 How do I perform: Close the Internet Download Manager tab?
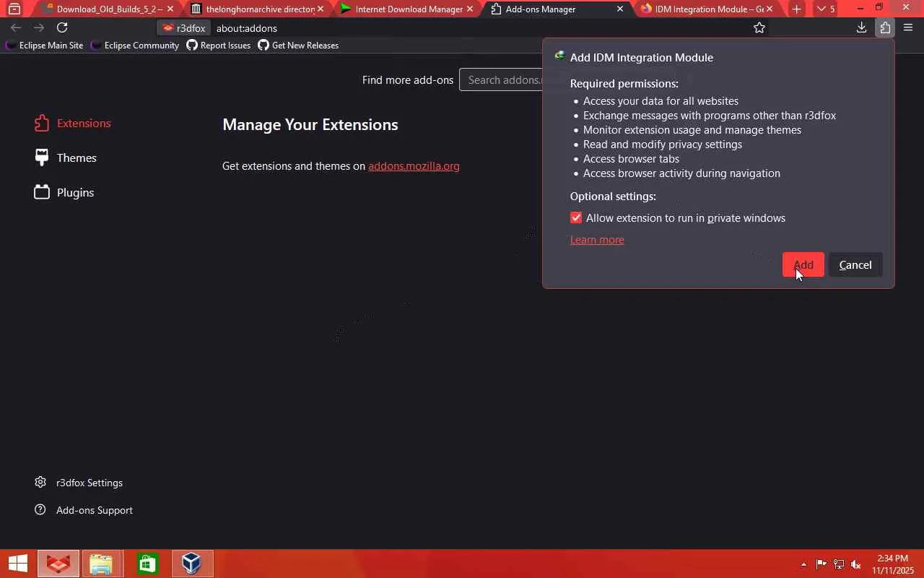click(x=470, y=9)
